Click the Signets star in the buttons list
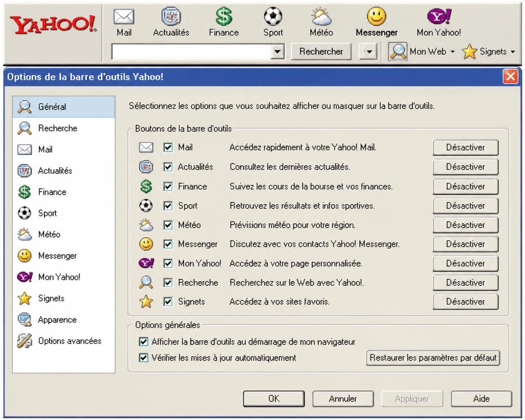The width and height of the screenshot is (525, 420). (146, 301)
